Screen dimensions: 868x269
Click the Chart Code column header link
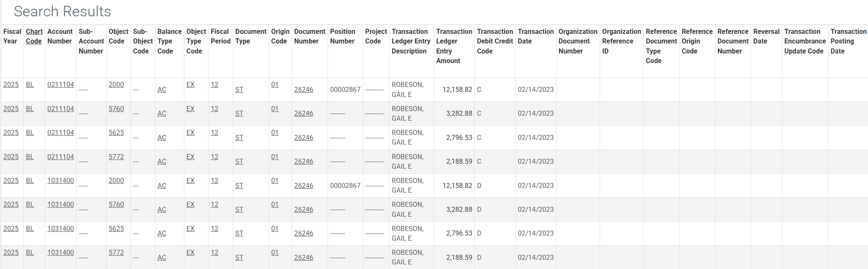[34, 36]
